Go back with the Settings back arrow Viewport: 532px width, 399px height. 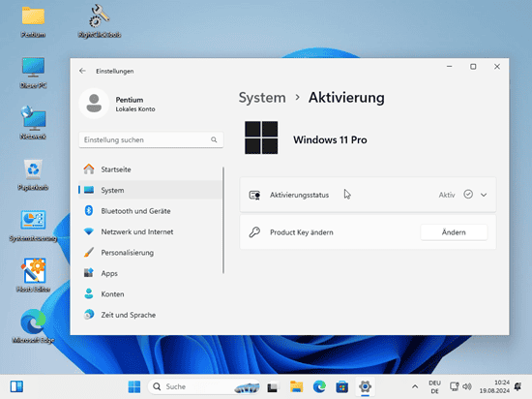tap(82, 71)
